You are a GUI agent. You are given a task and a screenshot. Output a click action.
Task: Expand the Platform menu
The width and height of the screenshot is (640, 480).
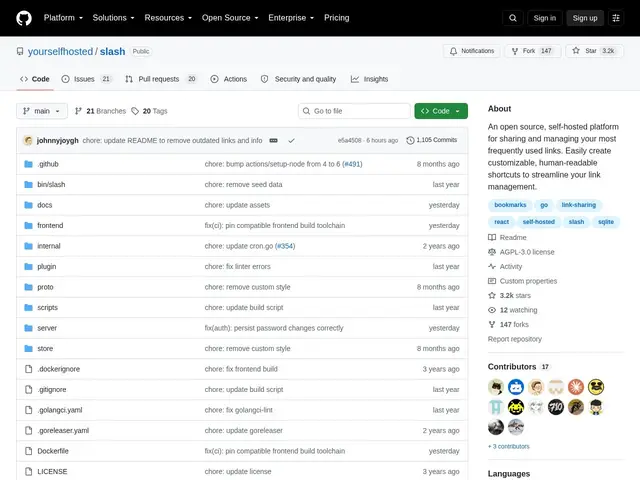click(x=63, y=18)
